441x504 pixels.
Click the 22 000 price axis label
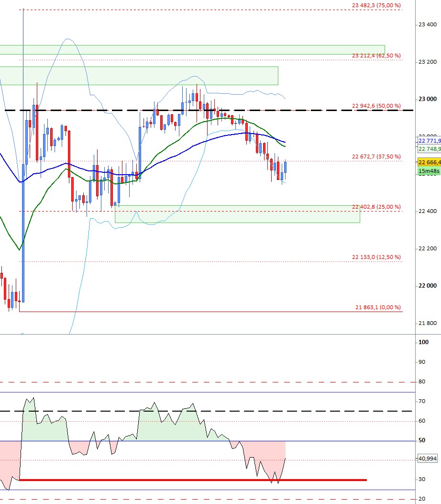point(428,286)
